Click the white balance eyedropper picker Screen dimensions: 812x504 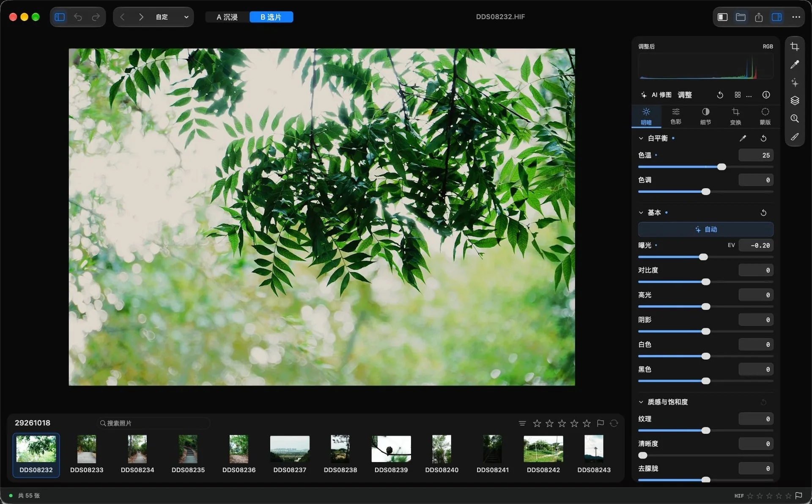[743, 138]
